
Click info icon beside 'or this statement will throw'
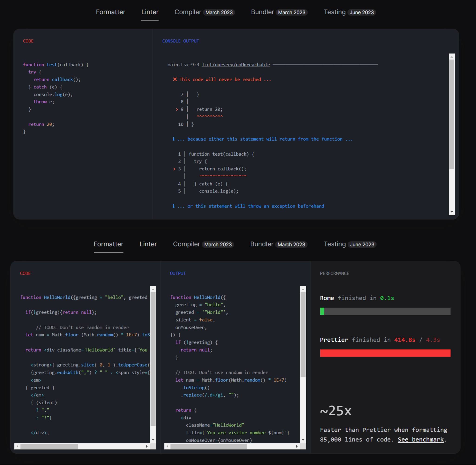(x=173, y=206)
